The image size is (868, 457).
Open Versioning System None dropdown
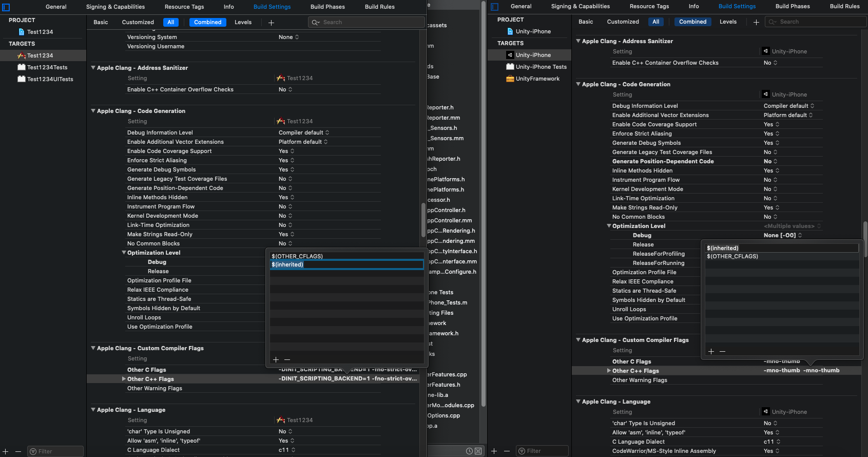point(288,37)
